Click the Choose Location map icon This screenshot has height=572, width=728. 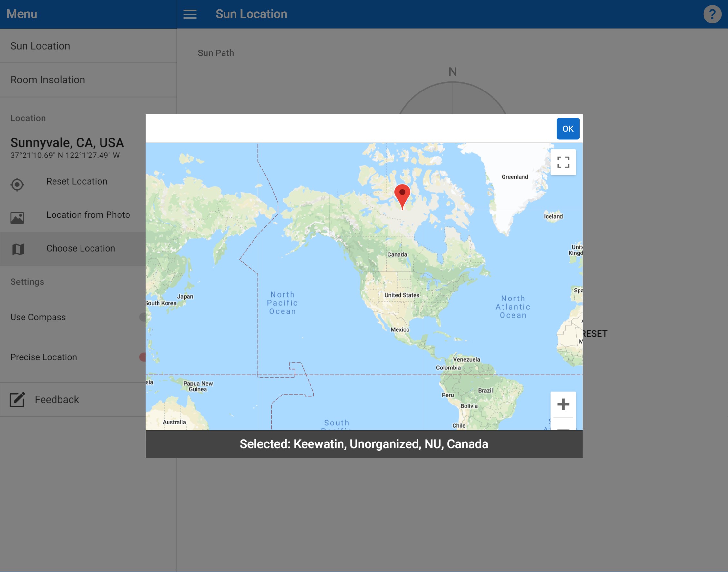click(18, 249)
